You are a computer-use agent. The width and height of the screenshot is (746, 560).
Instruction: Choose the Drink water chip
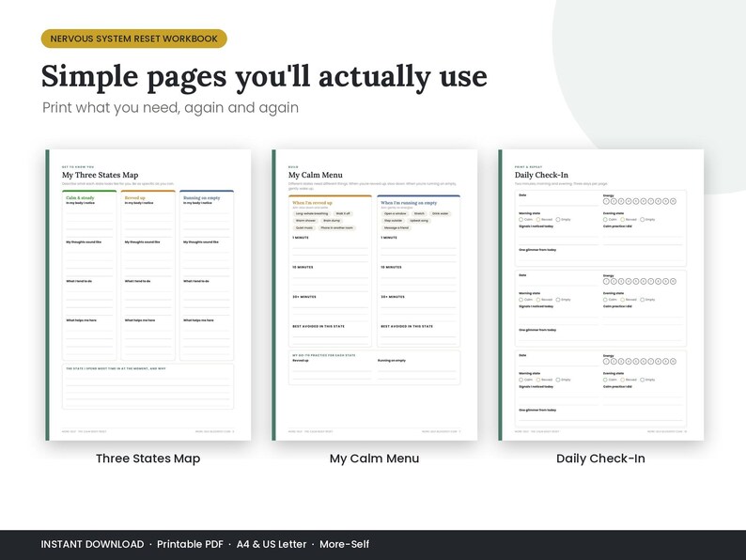(x=440, y=213)
